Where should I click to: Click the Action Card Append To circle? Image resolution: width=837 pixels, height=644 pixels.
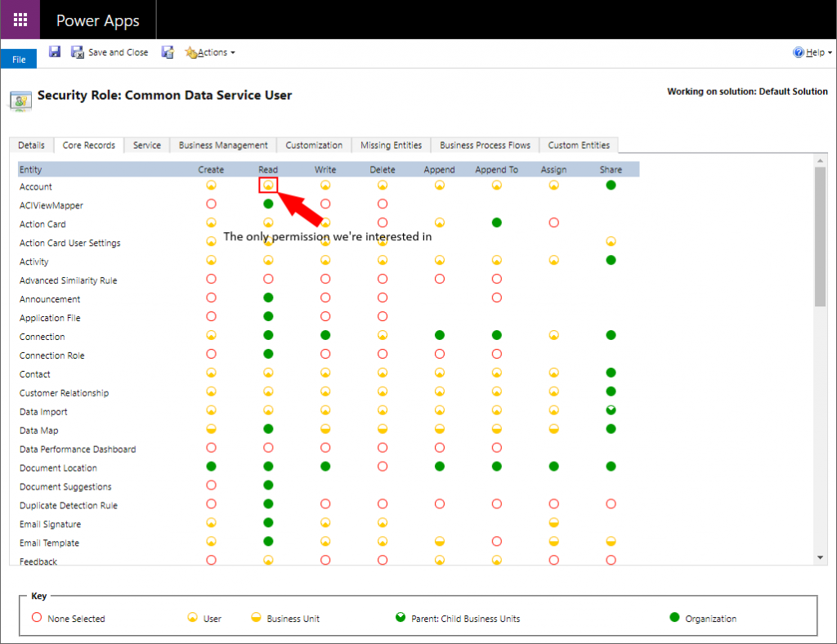[496, 223]
